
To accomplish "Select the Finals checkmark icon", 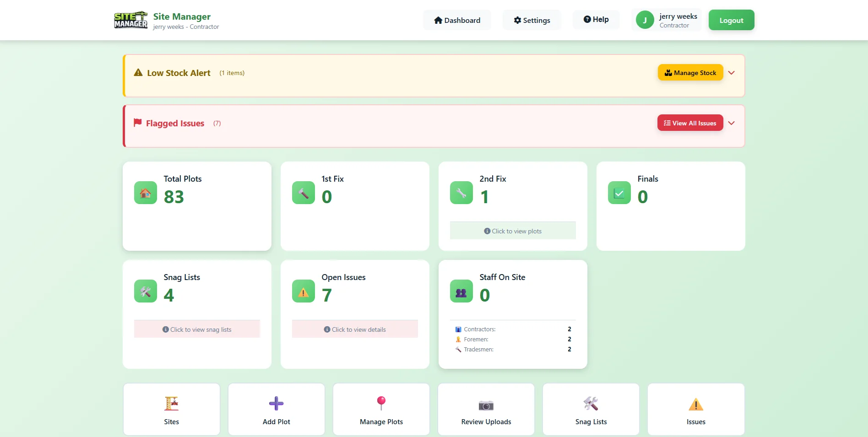I will pos(619,193).
